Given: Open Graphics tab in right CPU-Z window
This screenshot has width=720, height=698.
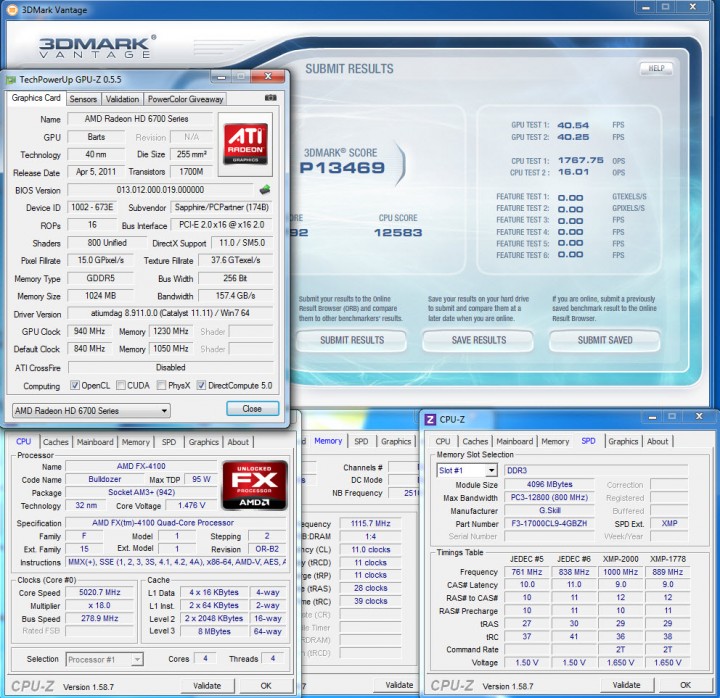Looking at the screenshot, I should [623, 441].
